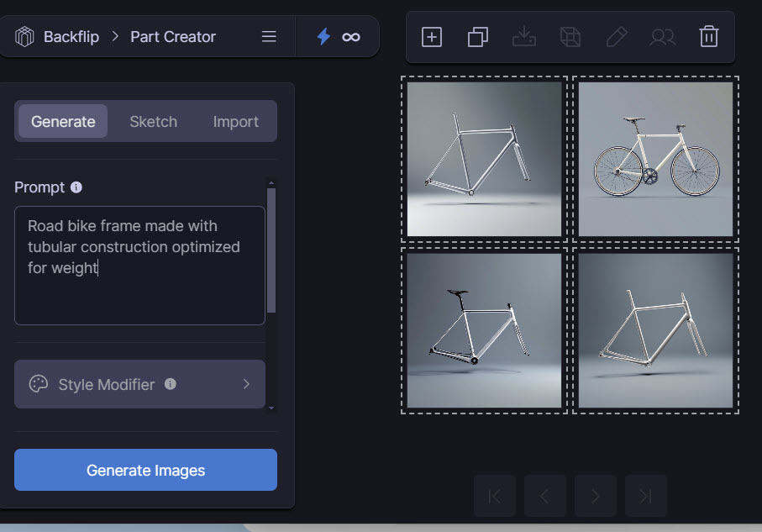Open the hamburger menu next to Part Creator
The image size is (762, 532).
point(268,36)
